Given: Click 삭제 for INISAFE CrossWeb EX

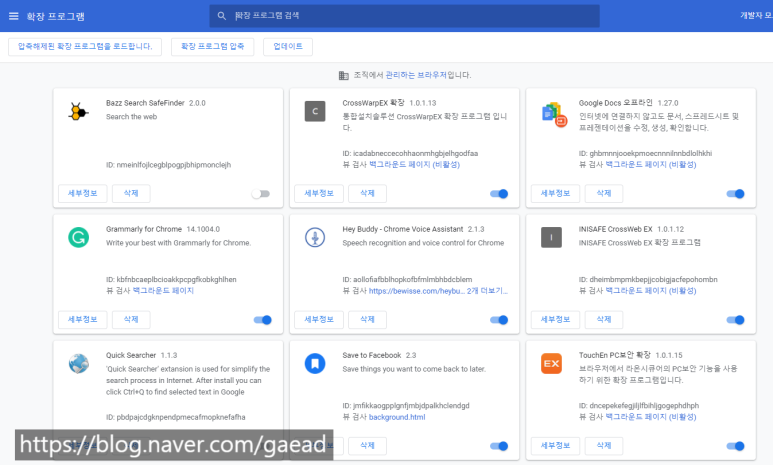Looking at the screenshot, I should [x=603, y=320].
